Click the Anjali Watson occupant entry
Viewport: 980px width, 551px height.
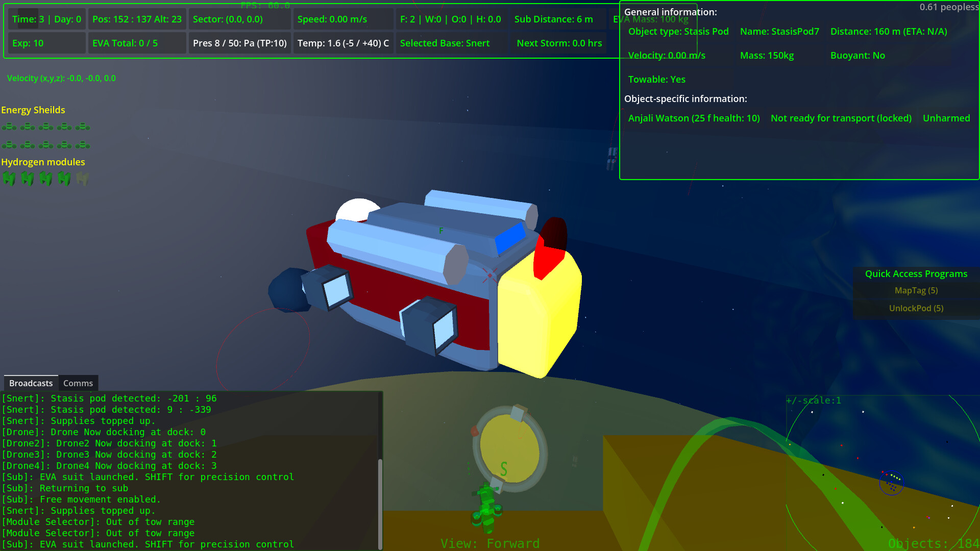694,118
